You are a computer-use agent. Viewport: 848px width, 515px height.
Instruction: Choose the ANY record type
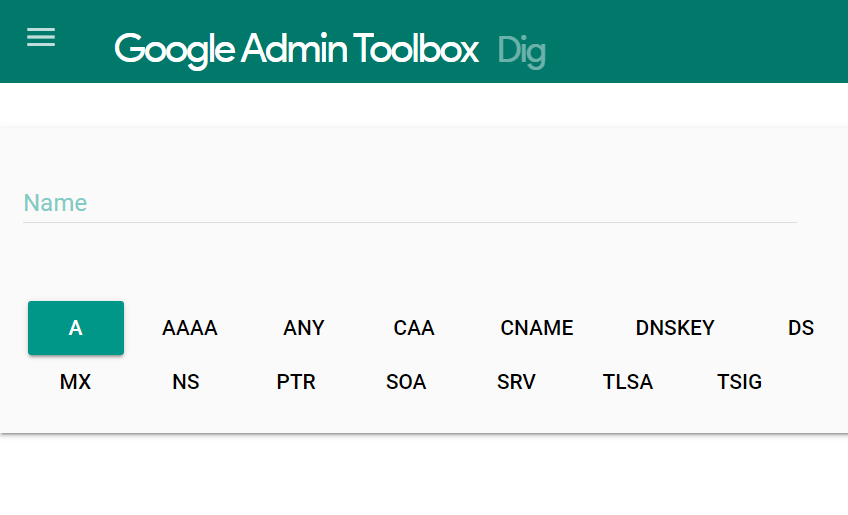304,328
